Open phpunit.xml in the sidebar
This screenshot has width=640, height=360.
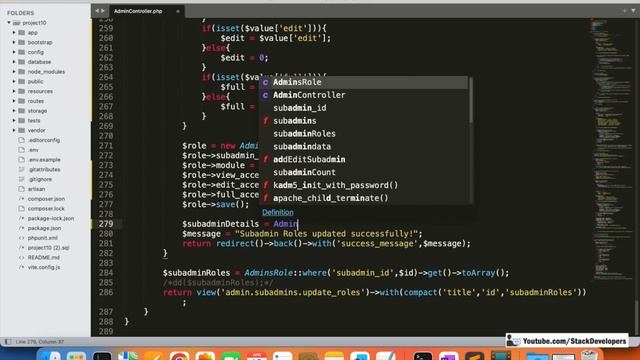(42, 238)
